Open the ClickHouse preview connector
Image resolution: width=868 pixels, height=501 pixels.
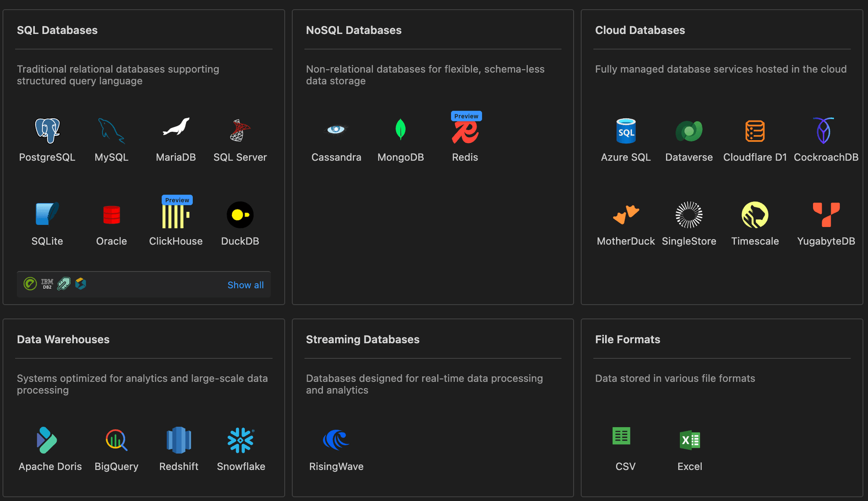176,216
